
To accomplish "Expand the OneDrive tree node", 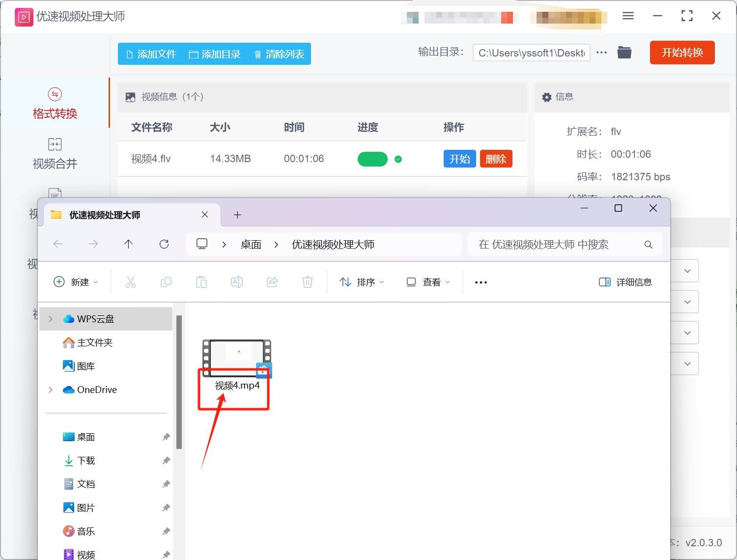I will coord(51,390).
